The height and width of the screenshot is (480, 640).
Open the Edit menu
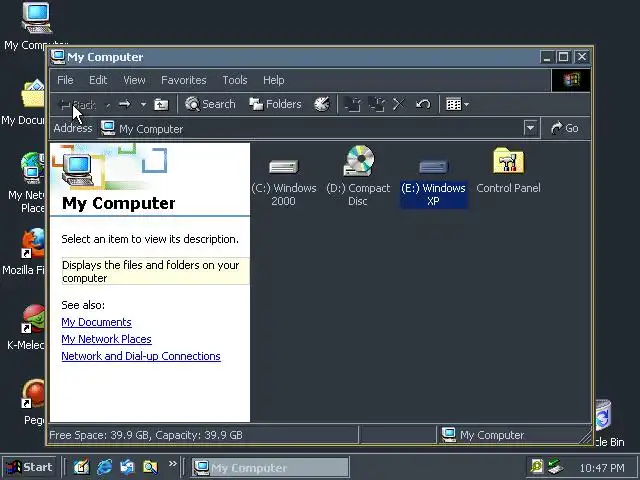click(98, 80)
